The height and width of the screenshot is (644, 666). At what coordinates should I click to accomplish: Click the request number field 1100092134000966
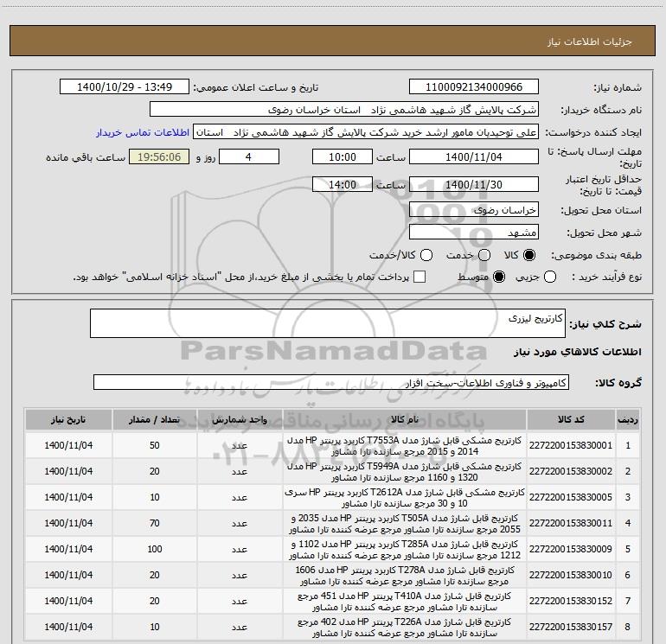click(x=474, y=87)
